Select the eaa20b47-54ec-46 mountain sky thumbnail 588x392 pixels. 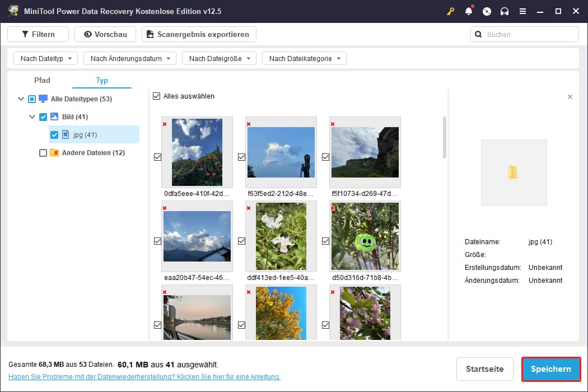(197, 236)
